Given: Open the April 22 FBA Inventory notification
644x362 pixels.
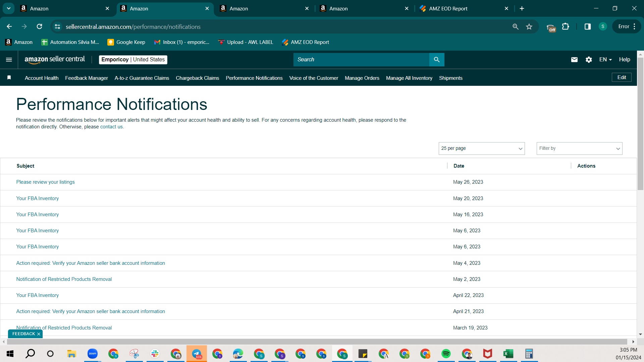Looking at the screenshot, I should pos(37,295).
